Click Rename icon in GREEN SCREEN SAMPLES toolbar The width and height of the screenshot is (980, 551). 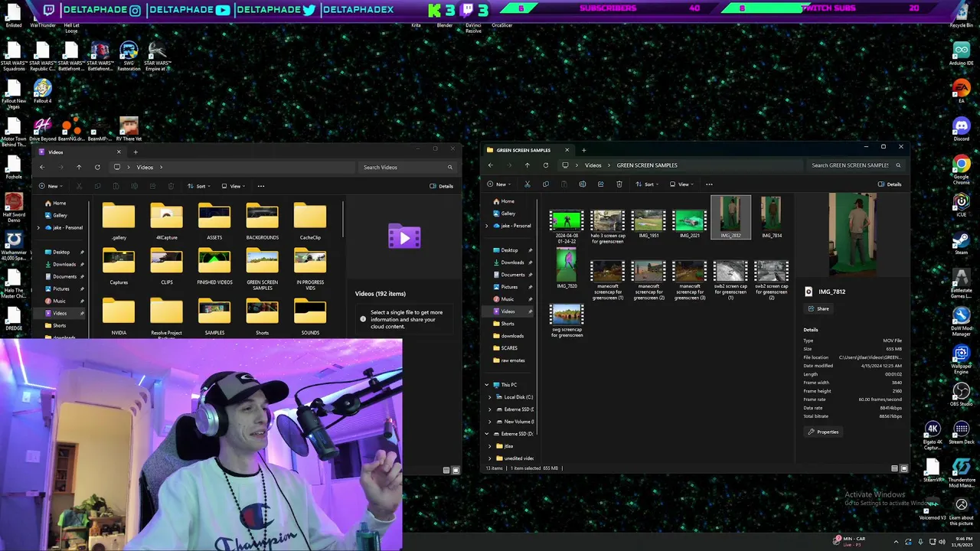[582, 184]
